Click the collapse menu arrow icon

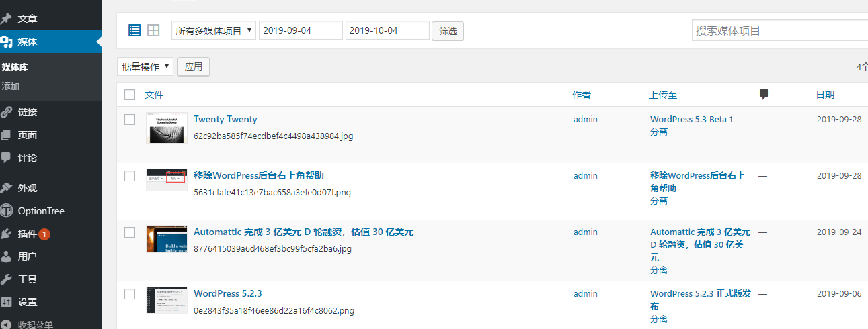click(7, 325)
